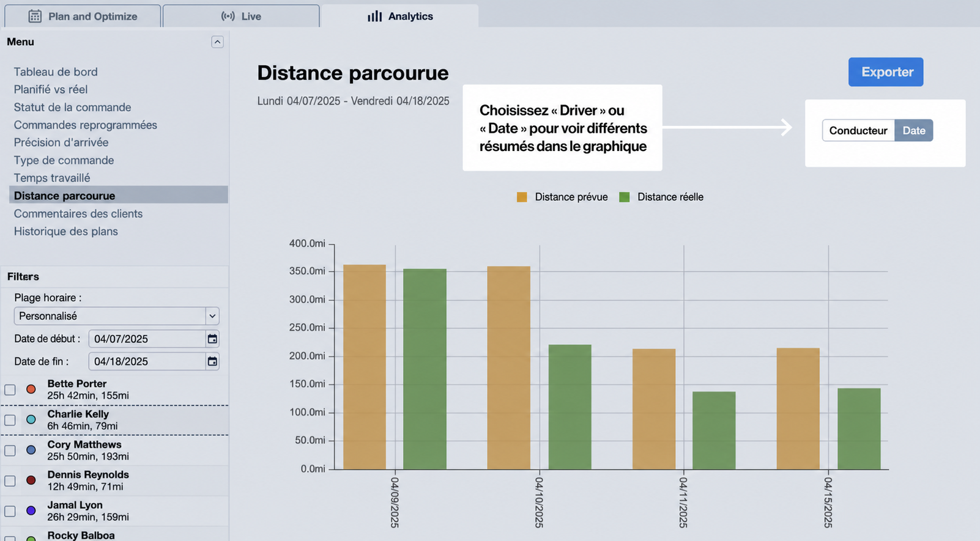Click Charlie Kelly's teal color dot
Screen dimensions: 980x541
pos(31,419)
